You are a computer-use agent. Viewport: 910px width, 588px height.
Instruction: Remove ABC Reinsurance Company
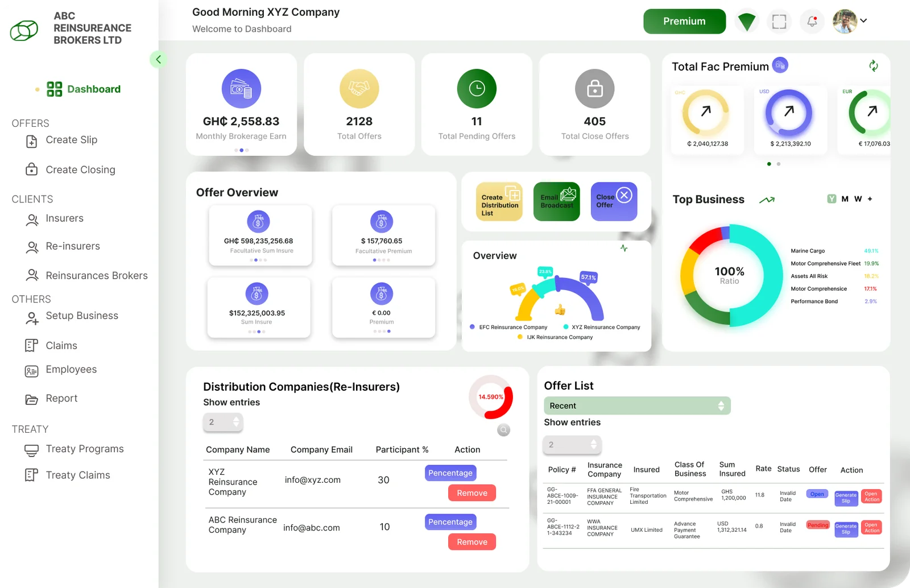click(472, 542)
